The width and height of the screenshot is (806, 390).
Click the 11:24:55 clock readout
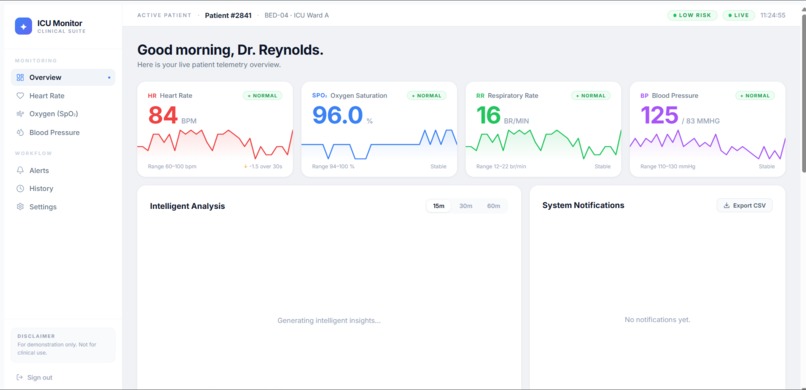coord(773,15)
